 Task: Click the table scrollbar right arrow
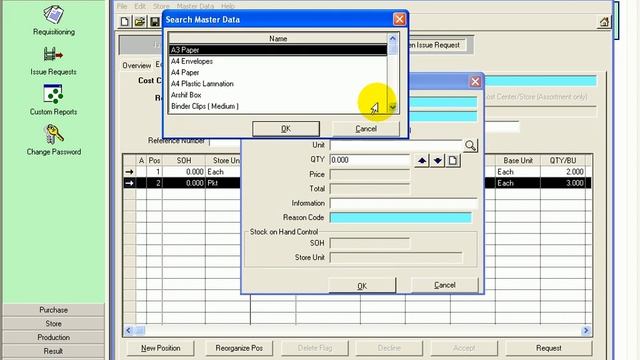coord(586,330)
